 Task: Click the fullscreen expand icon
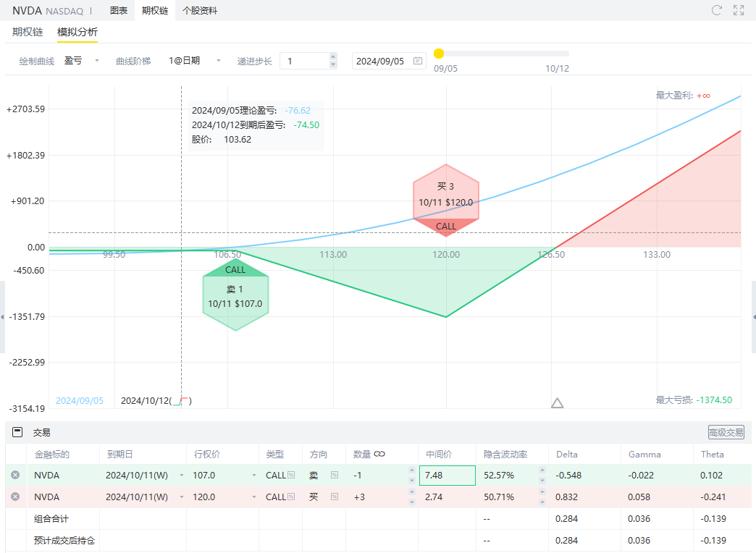click(739, 10)
